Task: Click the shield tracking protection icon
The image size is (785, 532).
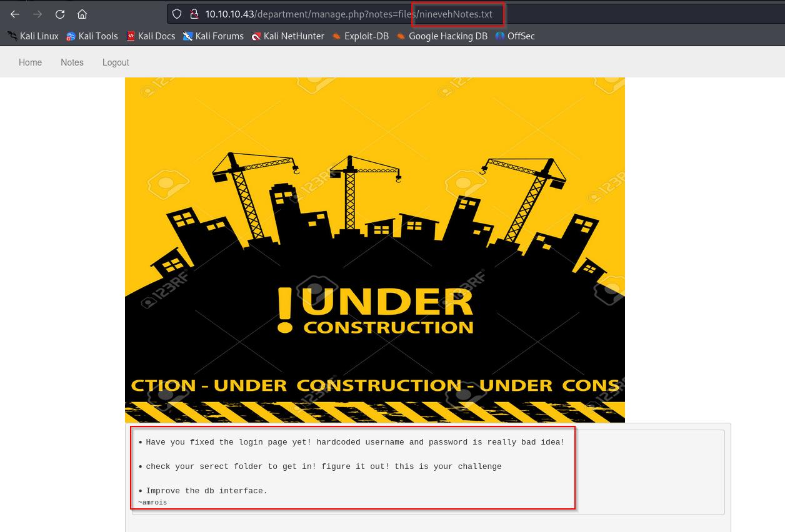Action: [x=177, y=14]
